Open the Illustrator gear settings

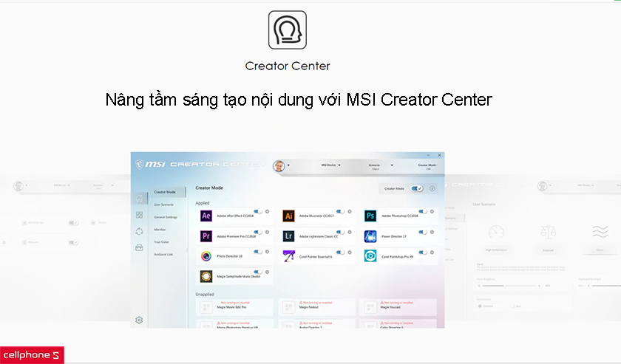click(350, 212)
